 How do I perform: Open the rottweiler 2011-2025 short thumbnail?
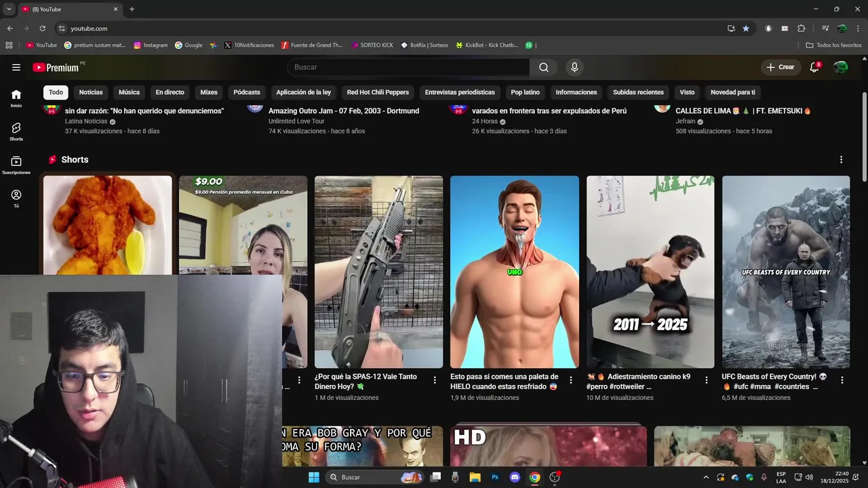click(650, 272)
